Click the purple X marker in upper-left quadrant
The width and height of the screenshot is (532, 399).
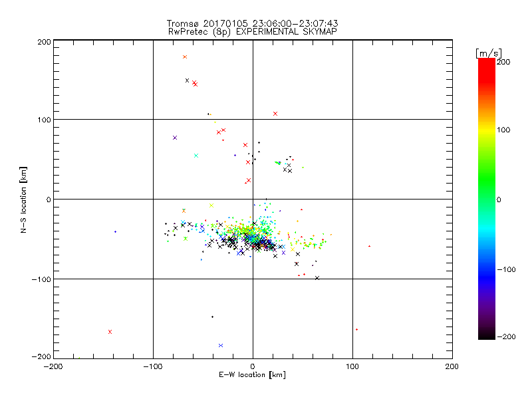pos(175,138)
